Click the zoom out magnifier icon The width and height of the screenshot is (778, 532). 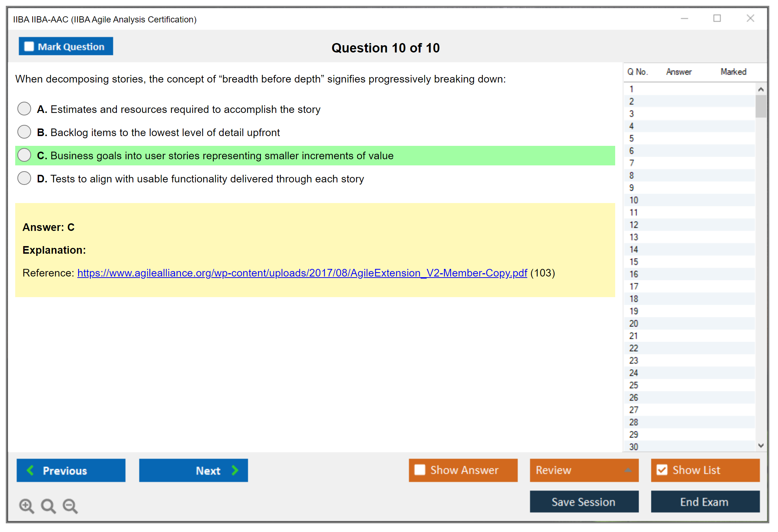coord(70,506)
